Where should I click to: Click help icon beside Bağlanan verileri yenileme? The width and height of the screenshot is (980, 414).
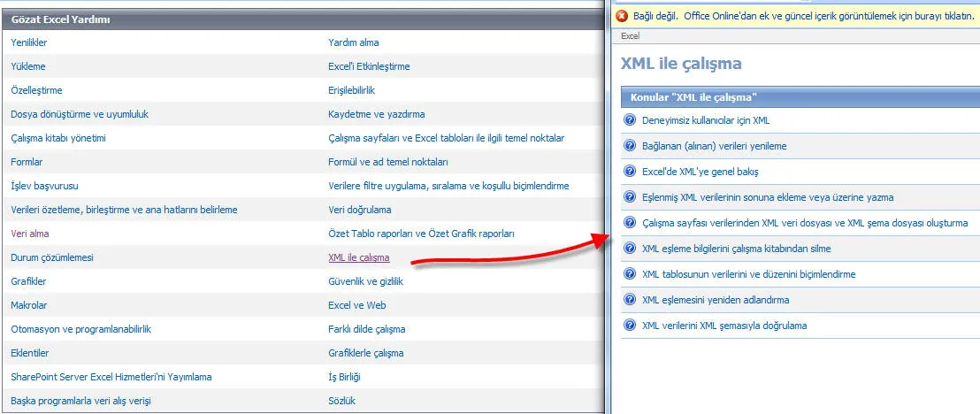pyautogui.click(x=630, y=146)
